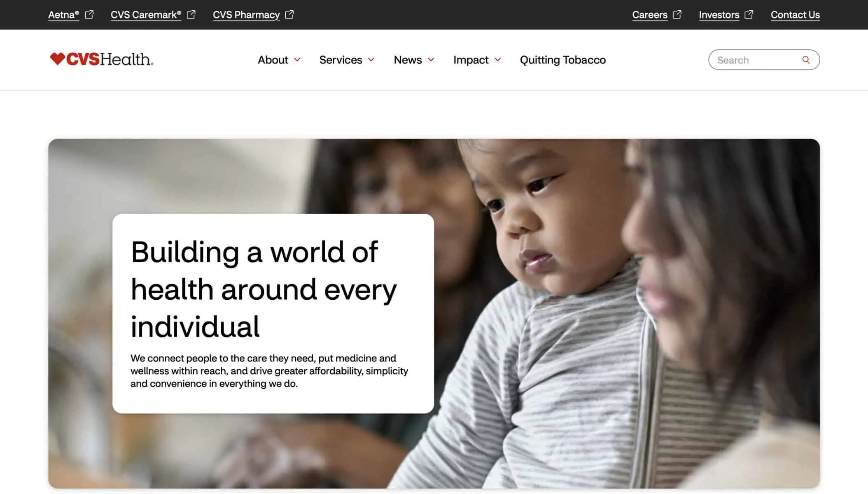Click the CVS Health heart logo
The height and width of the screenshot is (494, 868).
click(101, 59)
